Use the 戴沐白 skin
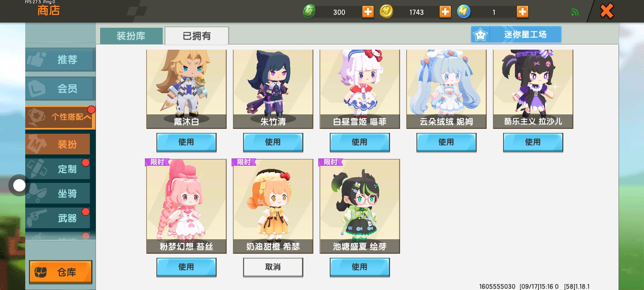 [x=186, y=142]
